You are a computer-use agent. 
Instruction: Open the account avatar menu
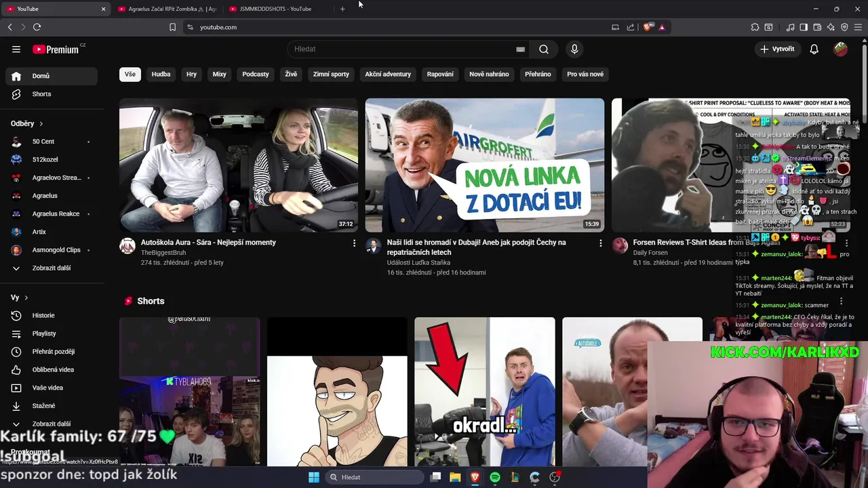840,49
